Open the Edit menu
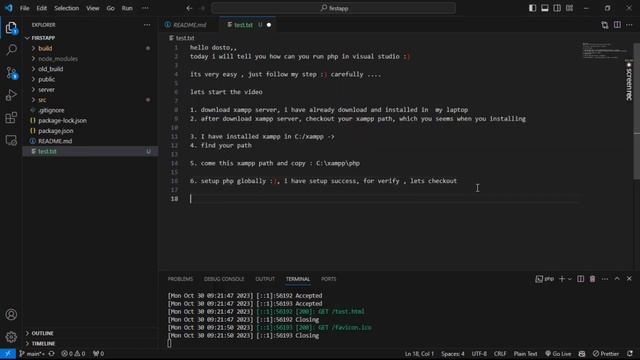 (x=42, y=8)
